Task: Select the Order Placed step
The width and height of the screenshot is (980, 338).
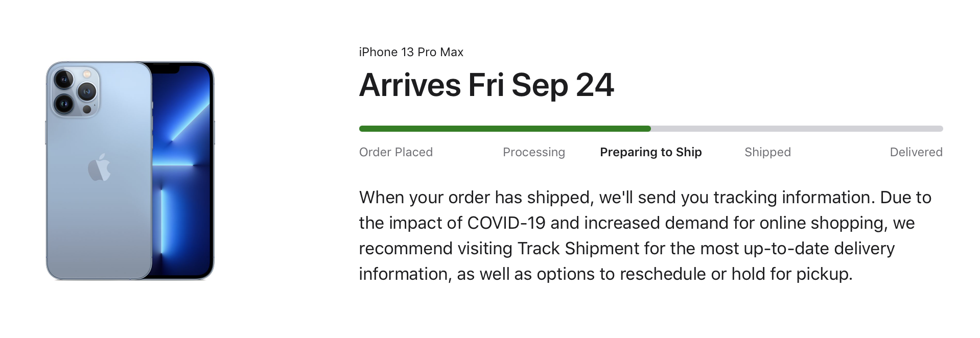Action: pos(395,152)
